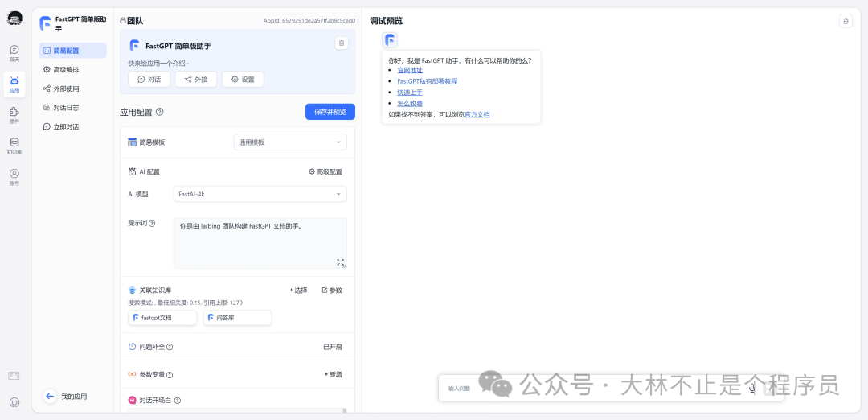
Task: Toggle 问题补全 已开启 setting
Action: (333, 347)
